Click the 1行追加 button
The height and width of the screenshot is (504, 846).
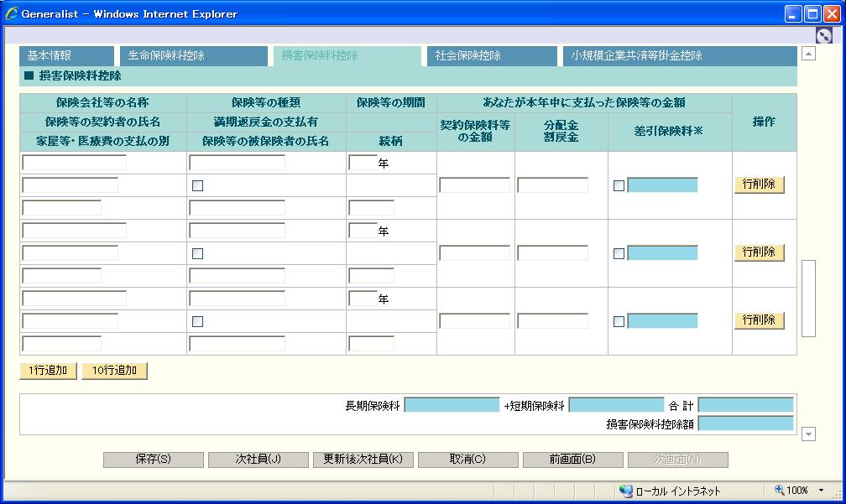(48, 371)
